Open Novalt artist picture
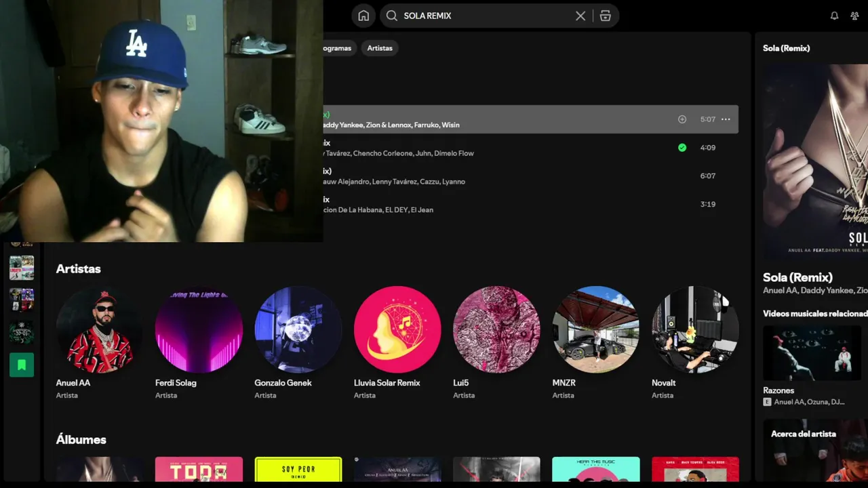 [x=695, y=329]
